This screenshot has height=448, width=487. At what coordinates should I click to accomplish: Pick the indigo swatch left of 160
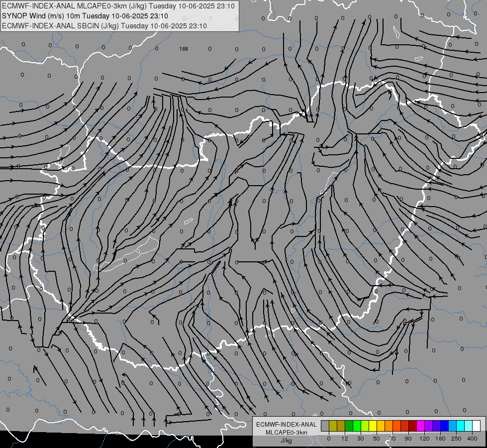tap(437, 426)
